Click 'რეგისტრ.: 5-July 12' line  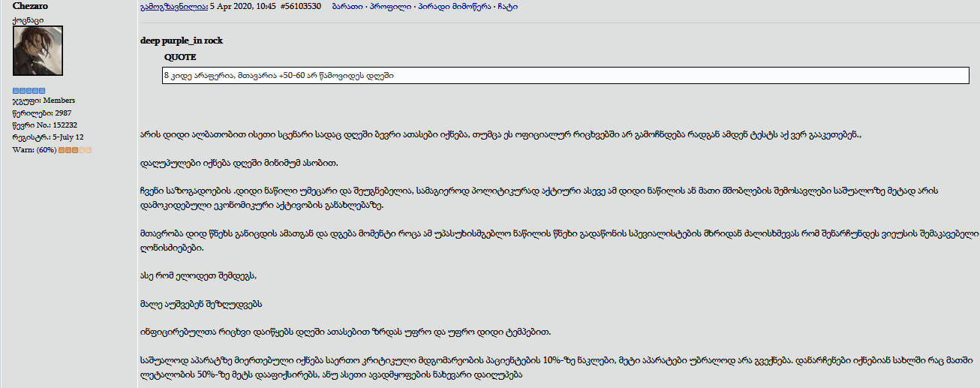coord(48,137)
